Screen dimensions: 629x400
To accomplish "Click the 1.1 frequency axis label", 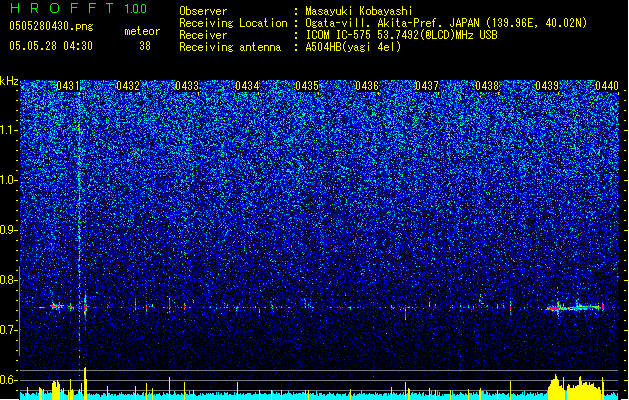I will (x=8, y=130).
